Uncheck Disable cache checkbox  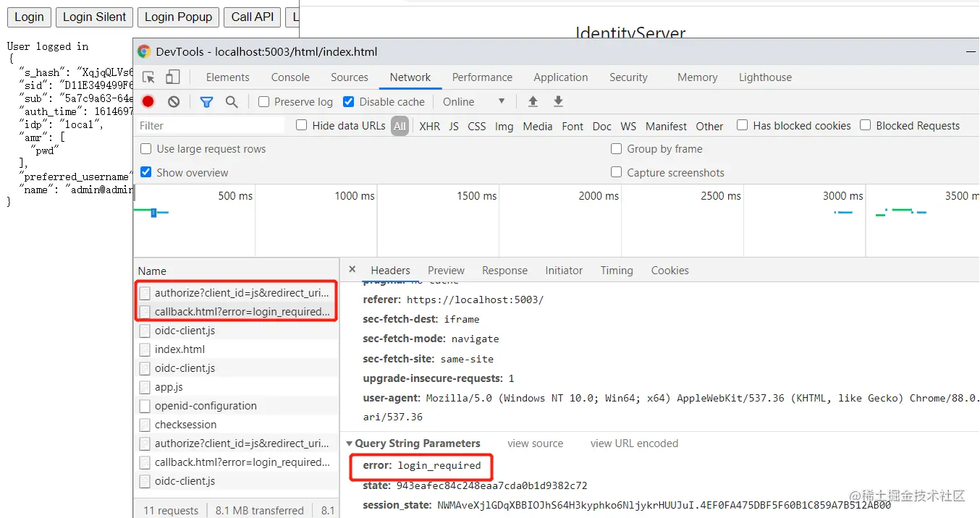point(349,102)
